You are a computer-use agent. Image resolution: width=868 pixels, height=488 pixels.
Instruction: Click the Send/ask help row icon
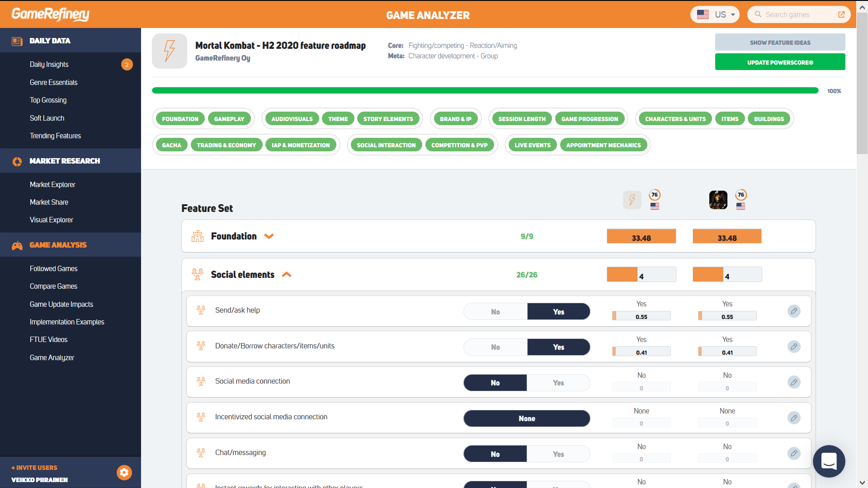point(201,310)
